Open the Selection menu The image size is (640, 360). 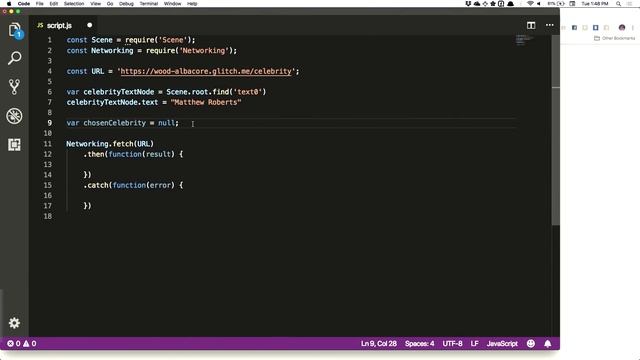tap(74, 4)
